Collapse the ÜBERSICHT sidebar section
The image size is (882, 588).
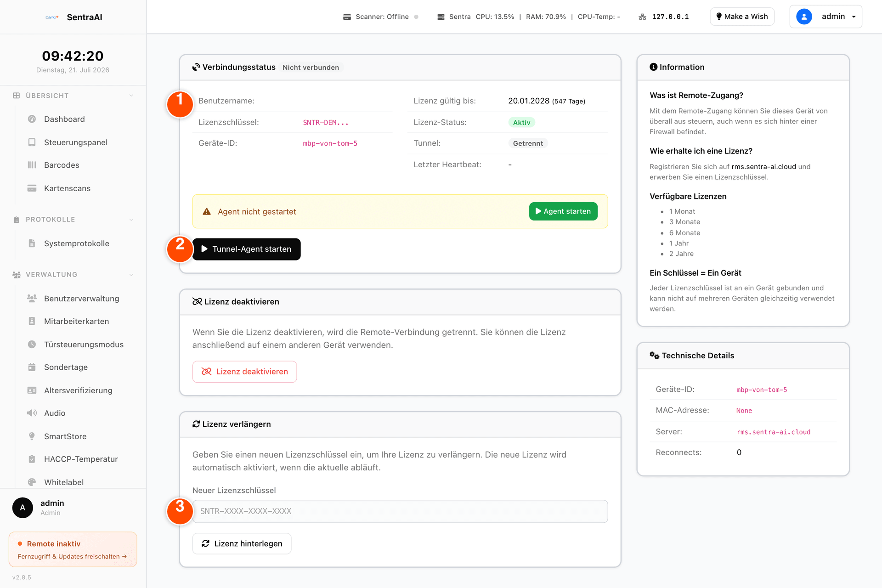pos(131,96)
